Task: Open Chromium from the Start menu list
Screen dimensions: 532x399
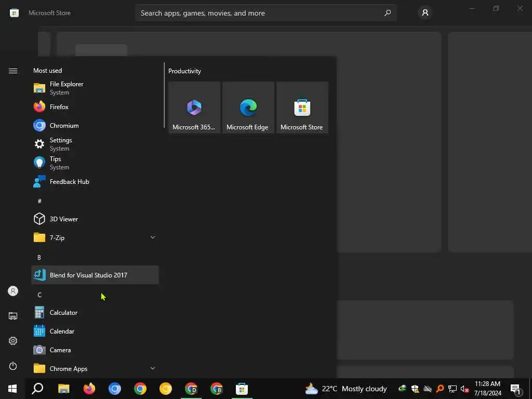Action: (x=95, y=126)
